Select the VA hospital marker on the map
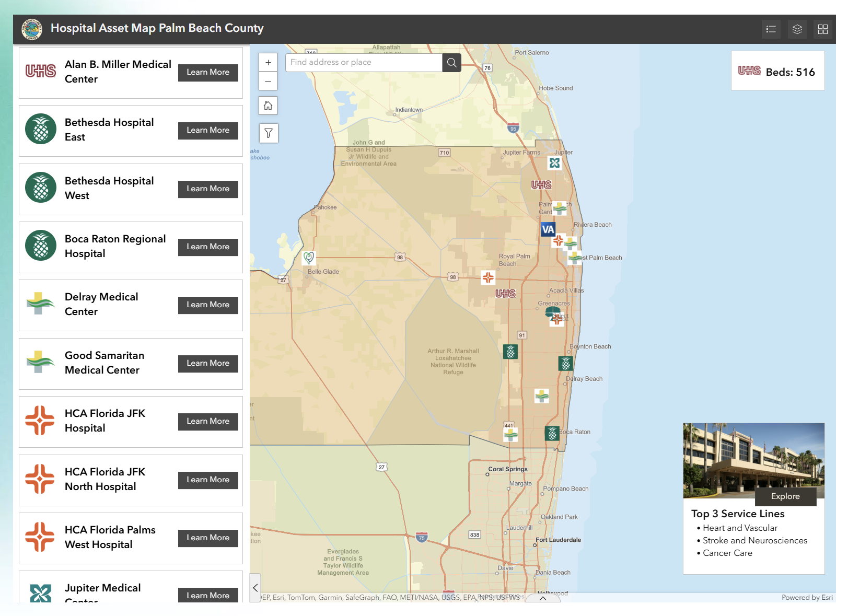Image resolution: width=848 pixels, height=616 pixels. (548, 229)
